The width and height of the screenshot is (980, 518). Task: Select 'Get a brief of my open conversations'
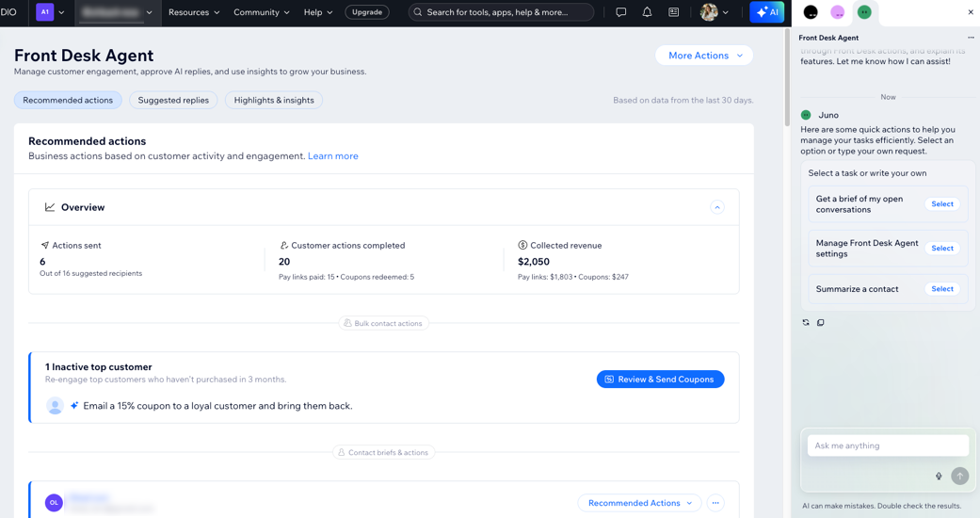pyautogui.click(x=942, y=204)
